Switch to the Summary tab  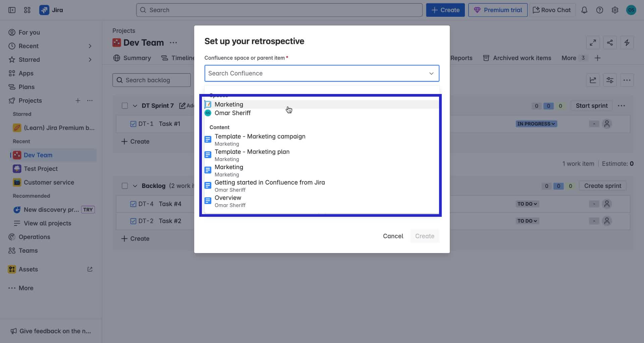[x=132, y=58]
